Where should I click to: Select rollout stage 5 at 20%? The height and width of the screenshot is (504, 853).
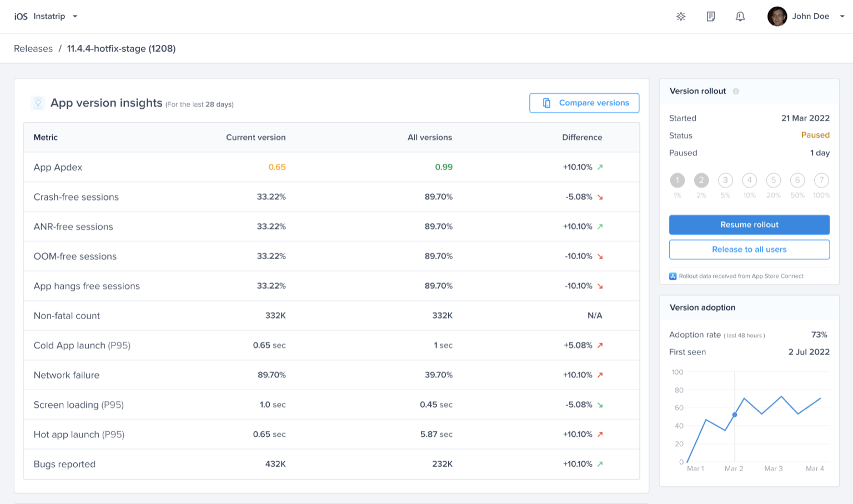click(773, 180)
